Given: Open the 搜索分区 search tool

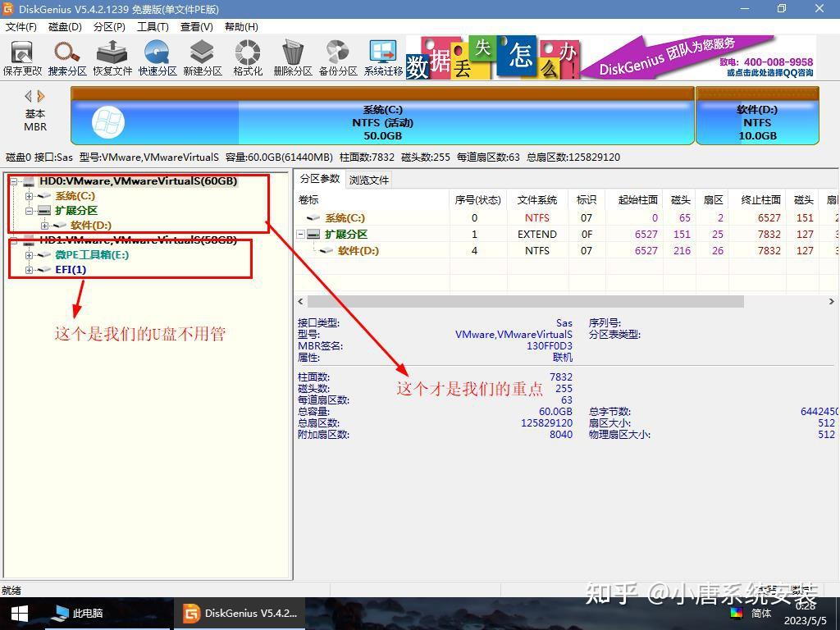Looking at the screenshot, I should point(67,58).
